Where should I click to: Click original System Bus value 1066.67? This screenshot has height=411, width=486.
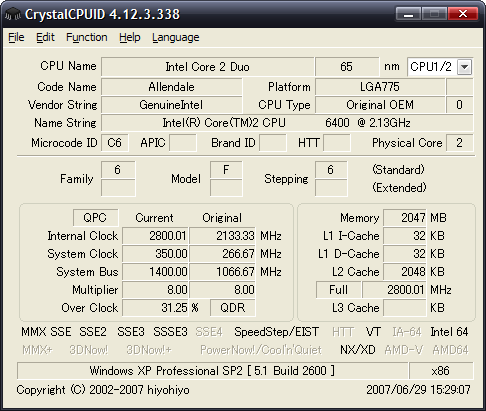pyautogui.click(x=222, y=272)
